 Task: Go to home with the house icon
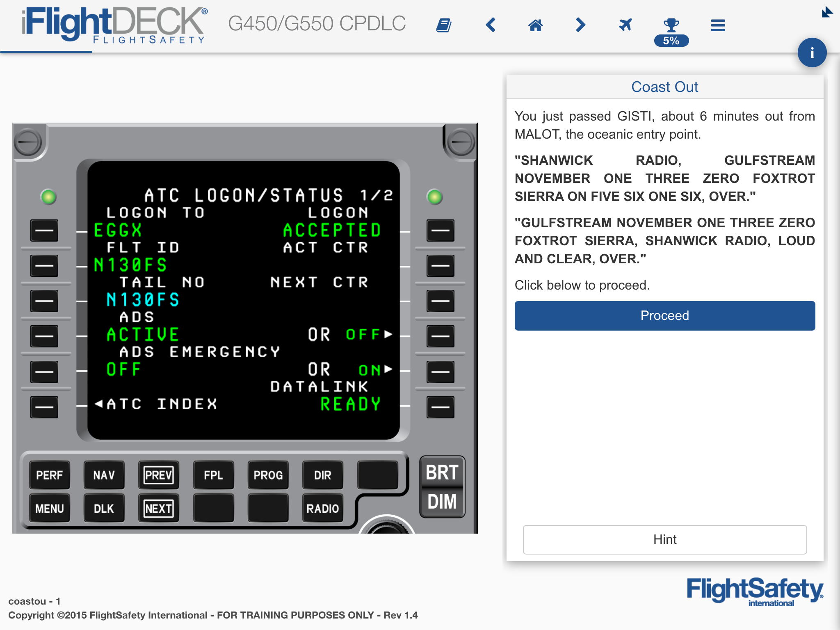[535, 25]
